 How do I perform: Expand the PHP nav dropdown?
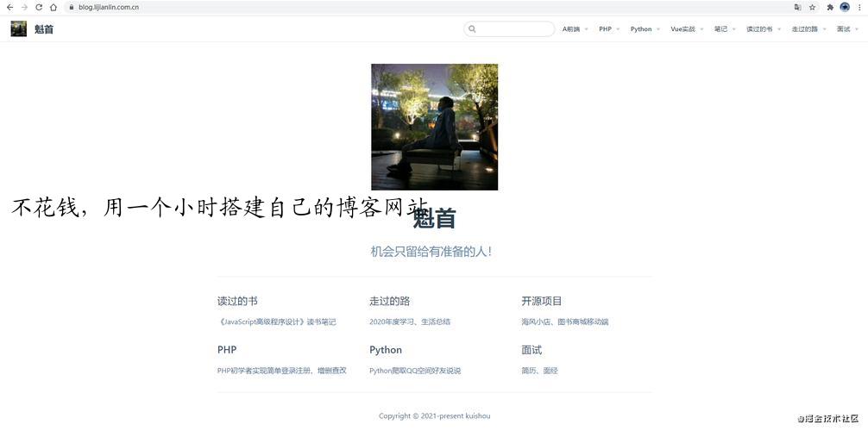pos(609,28)
